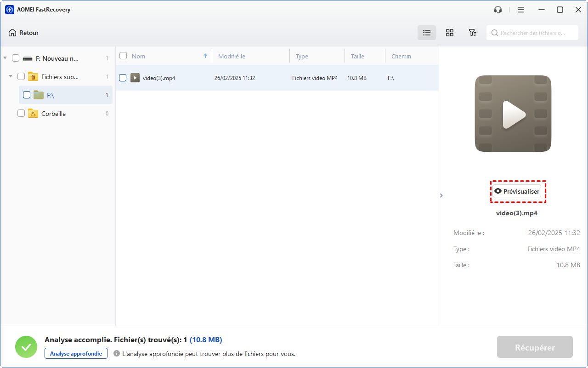Click the large video preview thumbnail
The width and height of the screenshot is (588, 368).
tap(513, 114)
